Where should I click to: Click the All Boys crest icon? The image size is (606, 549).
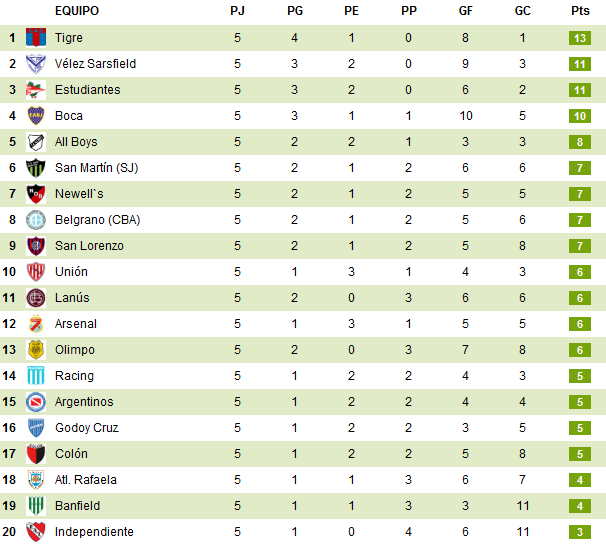pyautogui.click(x=36, y=142)
